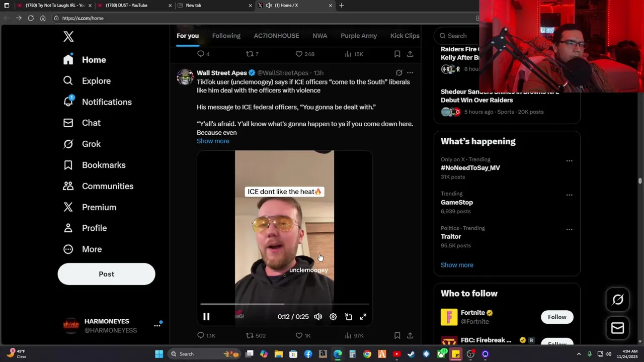Repost the post with 502 reposts
This screenshot has height=362, width=644.
(x=256, y=335)
